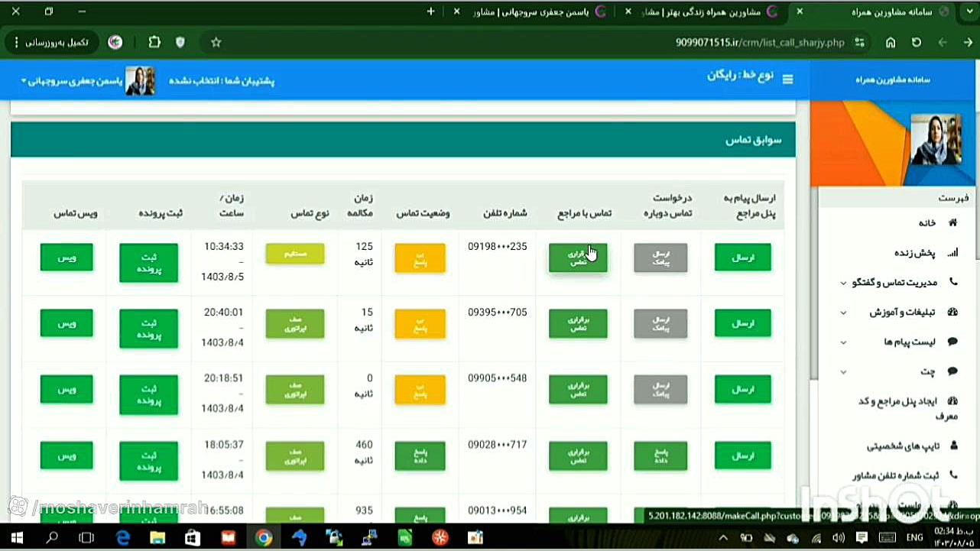This screenshot has height=551, width=980.
Task: Open ثبت شماره تلفن مشاور menu item
Action: click(x=895, y=475)
